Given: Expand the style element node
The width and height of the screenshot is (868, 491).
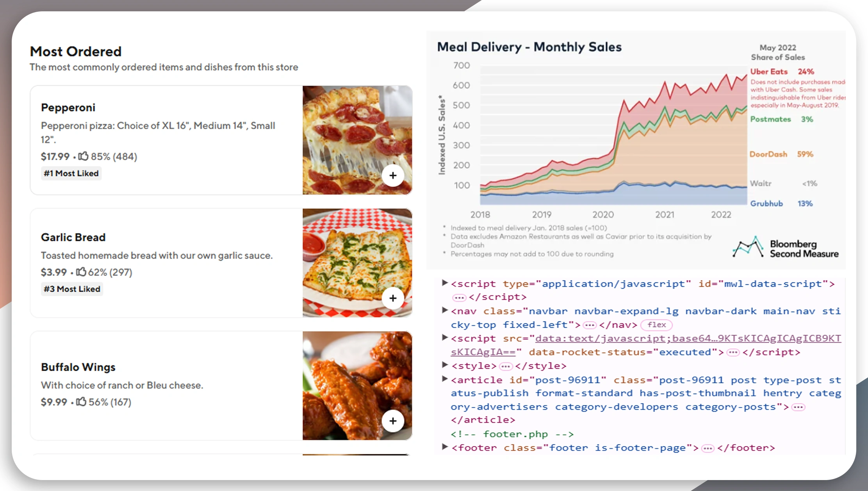Looking at the screenshot, I should pyautogui.click(x=444, y=365).
